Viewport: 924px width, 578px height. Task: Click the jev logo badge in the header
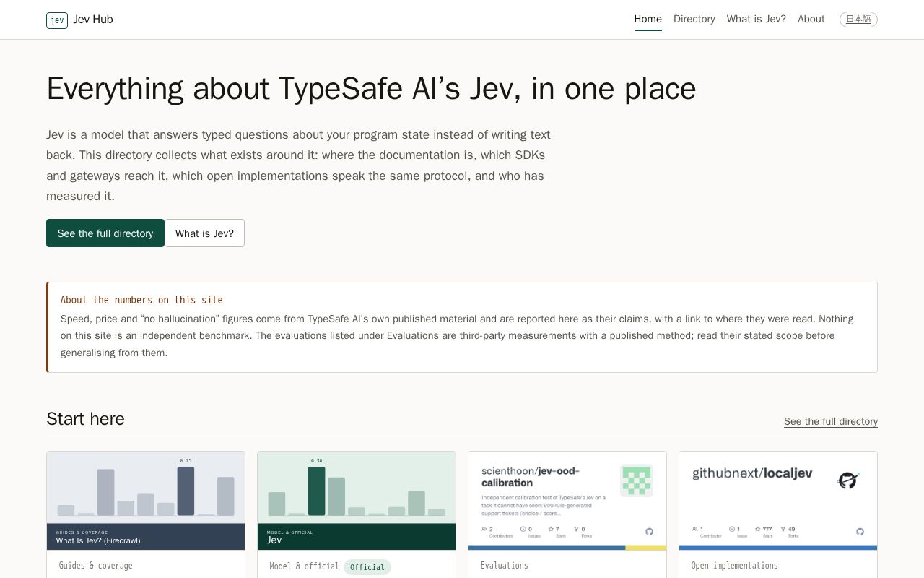[x=57, y=20]
